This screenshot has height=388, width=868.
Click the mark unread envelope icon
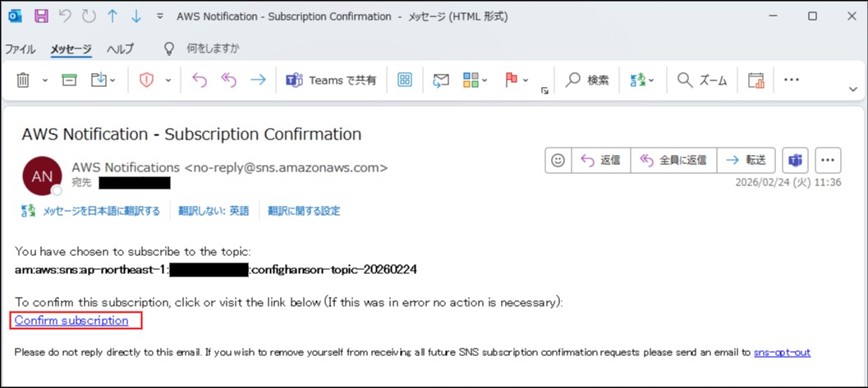click(x=441, y=80)
